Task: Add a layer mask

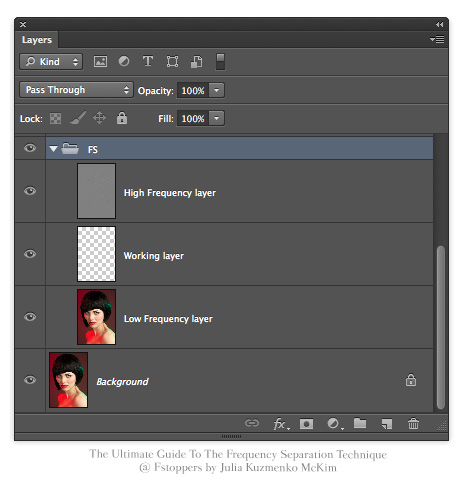Action: (x=306, y=424)
